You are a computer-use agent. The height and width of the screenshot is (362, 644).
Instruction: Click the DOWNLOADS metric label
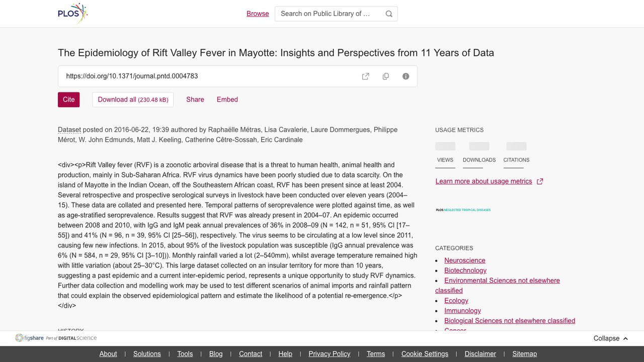click(x=479, y=160)
